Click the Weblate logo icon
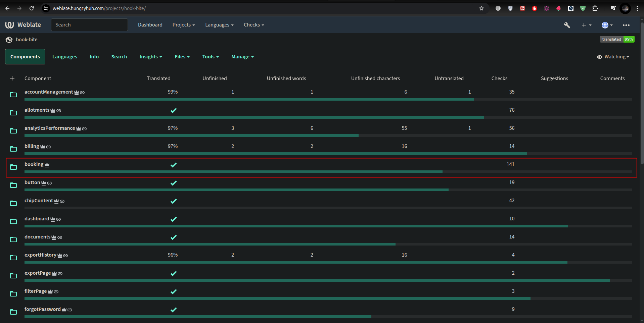The height and width of the screenshot is (323, 644). 9,25
